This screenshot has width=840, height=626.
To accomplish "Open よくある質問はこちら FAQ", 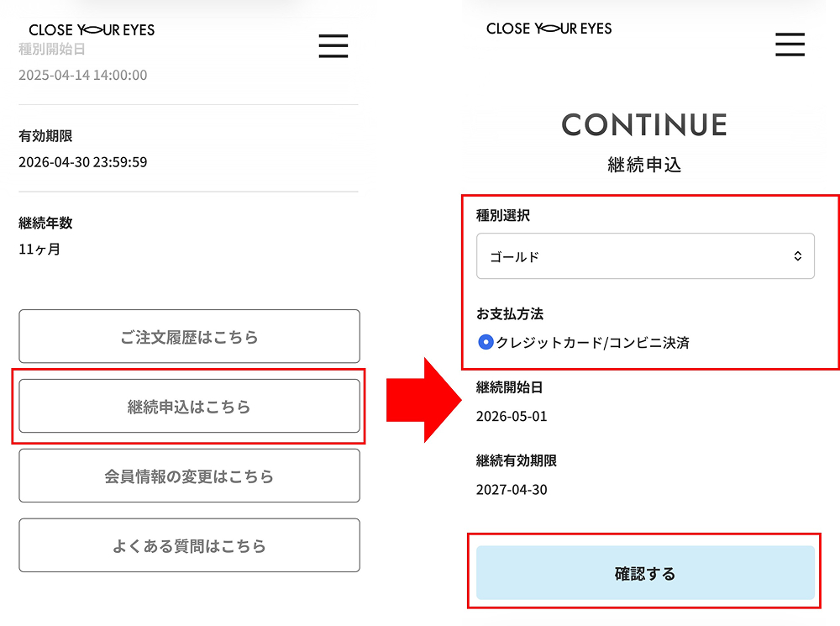I will [189, 546].
